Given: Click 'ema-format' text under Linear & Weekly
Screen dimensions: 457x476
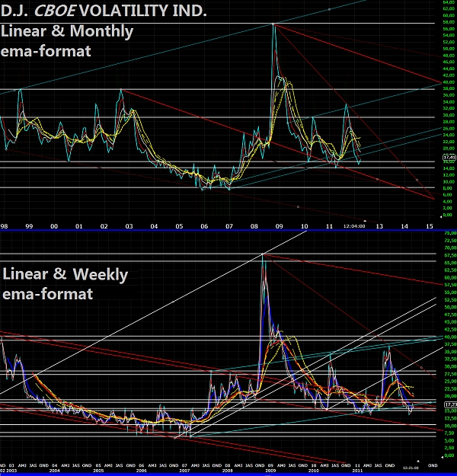Looking at the screenshot, I should point(47,294).
